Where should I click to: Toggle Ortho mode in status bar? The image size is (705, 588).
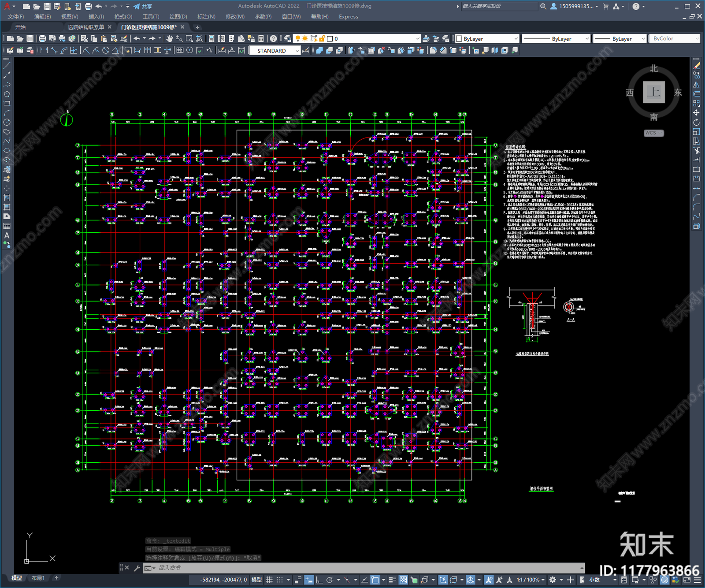319,580
